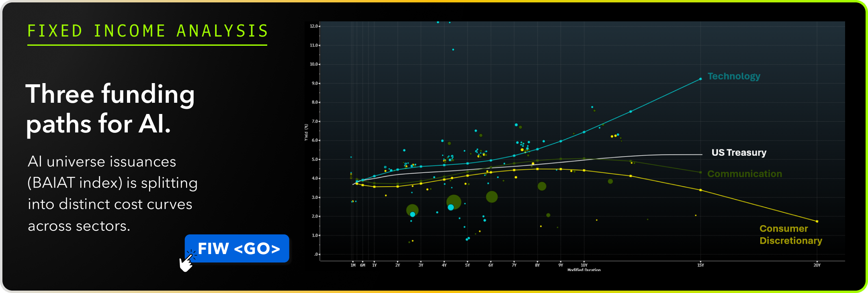Click the 10Y tick on the duration axis
This screenshot has width=868, height=293.
[x=584, y=265]
